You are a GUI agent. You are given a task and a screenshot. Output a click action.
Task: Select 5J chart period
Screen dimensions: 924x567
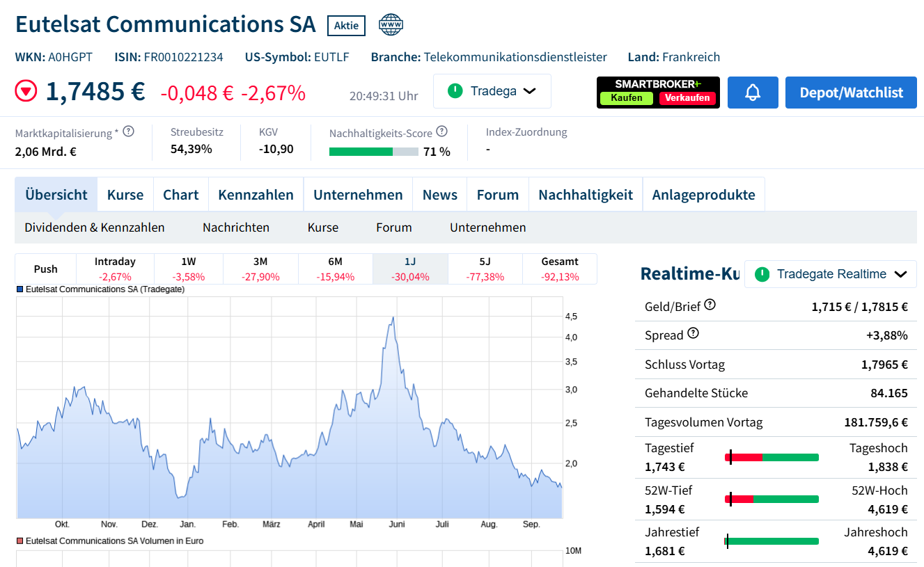point(485,269)
